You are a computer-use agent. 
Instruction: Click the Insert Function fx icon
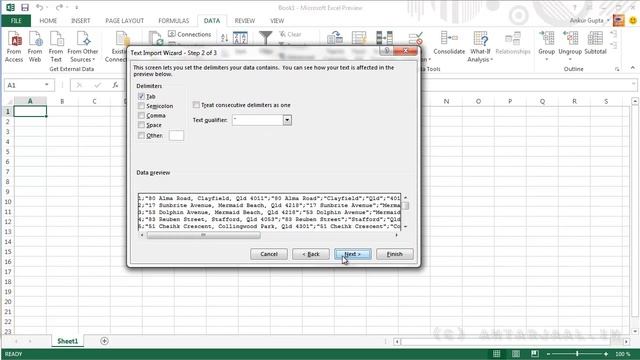coord(116,85)
